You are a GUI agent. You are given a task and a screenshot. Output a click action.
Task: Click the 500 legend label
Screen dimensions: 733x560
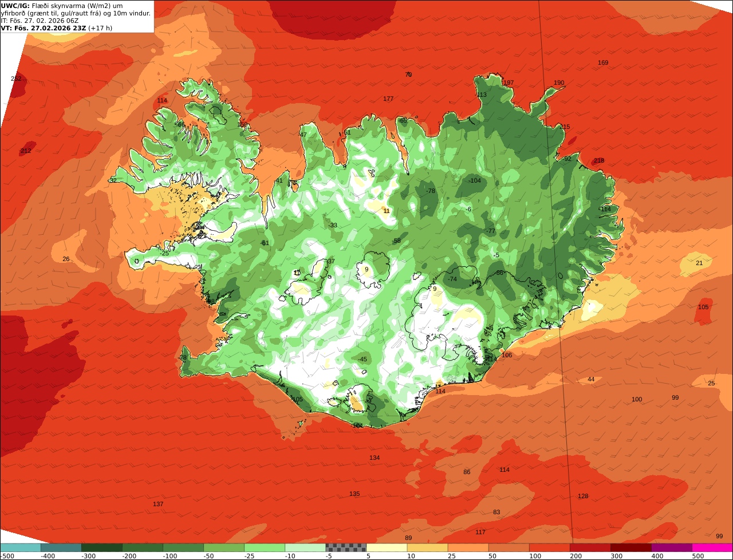tap(697, 555)
